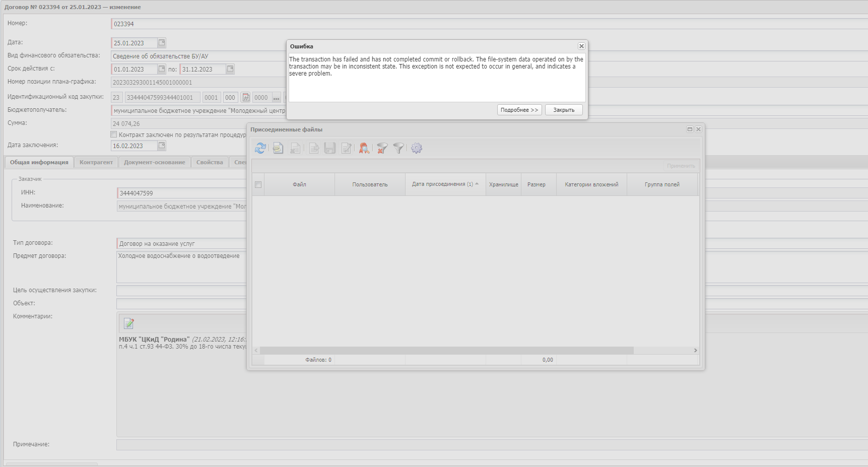Click the clear filter funnel icon
This screenshot has height=467, width=868.
point(382,148)
